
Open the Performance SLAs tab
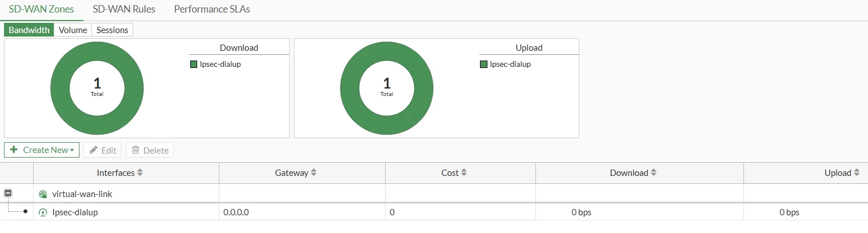212,10
